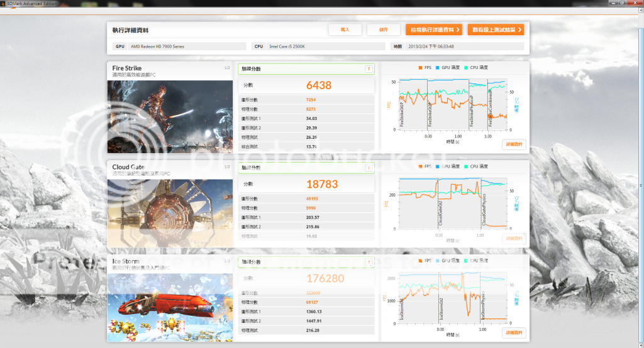Click the Fire Strike score 6438
644x348 pixels.
tap(319, 85)
